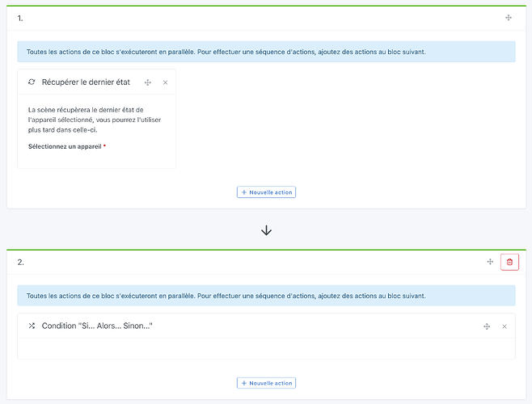
Task: Select the block header numbered "2."
Action: click(x=21, y=263)
